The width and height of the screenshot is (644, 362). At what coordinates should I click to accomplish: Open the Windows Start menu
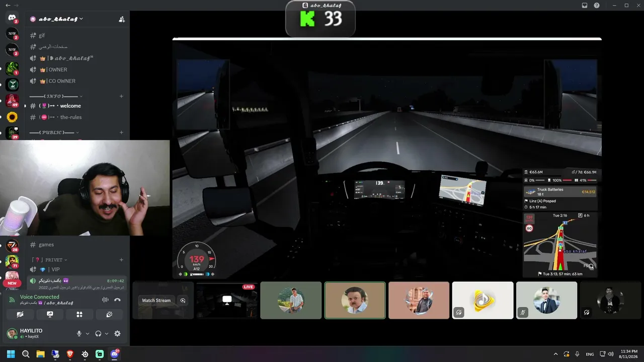pos(11,354)
